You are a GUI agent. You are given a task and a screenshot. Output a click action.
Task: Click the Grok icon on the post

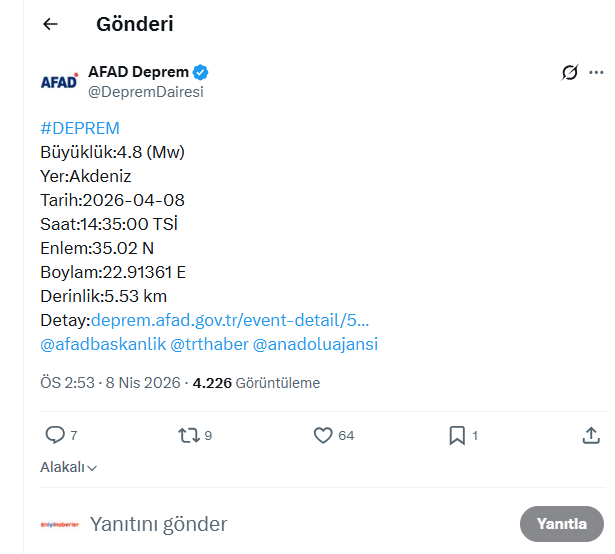tap(570, 73)
